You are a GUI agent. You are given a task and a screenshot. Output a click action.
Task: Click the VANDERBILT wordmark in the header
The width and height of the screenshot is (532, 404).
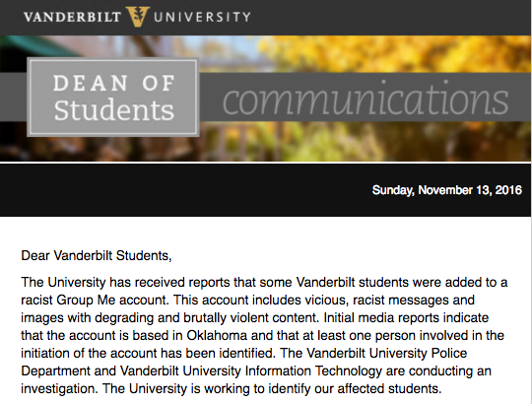point(72,17)
